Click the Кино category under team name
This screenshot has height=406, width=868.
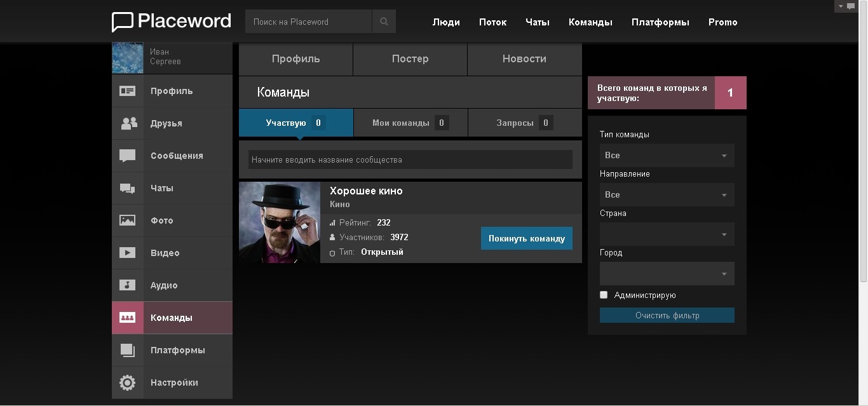click(340, 205)
